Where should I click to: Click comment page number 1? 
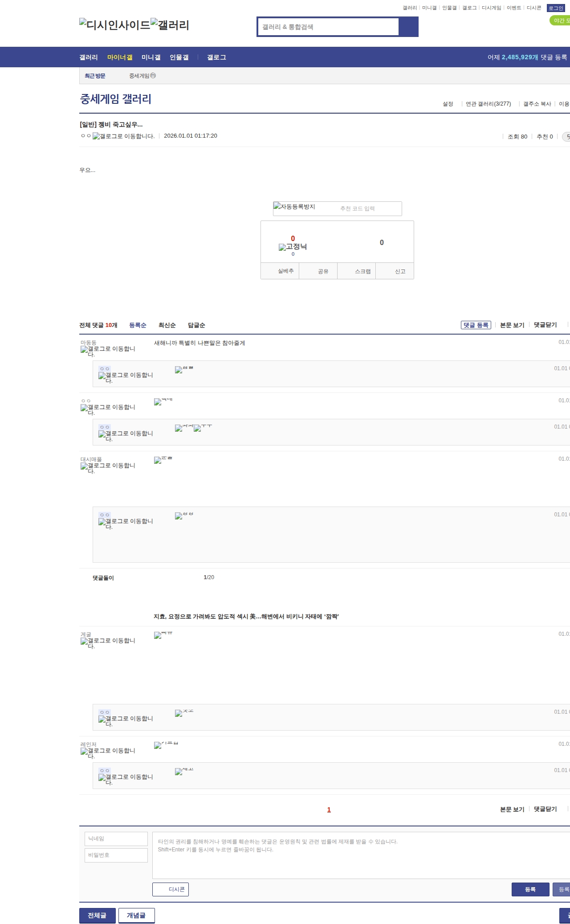coord(329,810)
